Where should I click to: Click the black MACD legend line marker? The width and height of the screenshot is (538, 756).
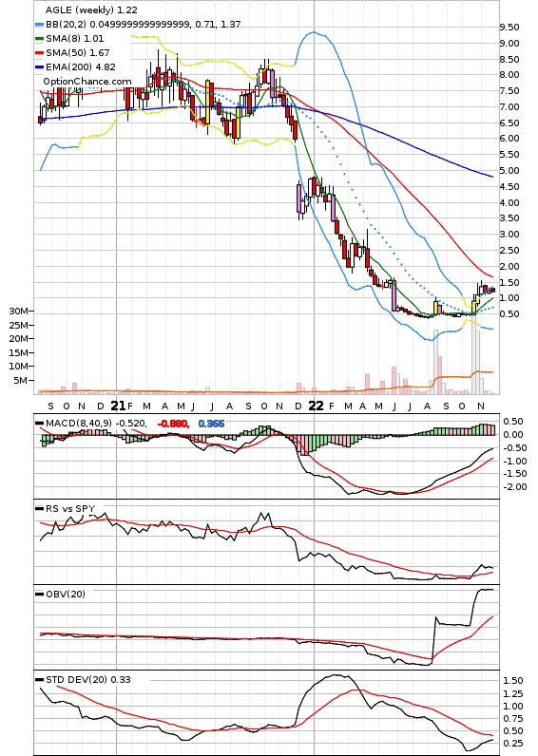point(40,424)
